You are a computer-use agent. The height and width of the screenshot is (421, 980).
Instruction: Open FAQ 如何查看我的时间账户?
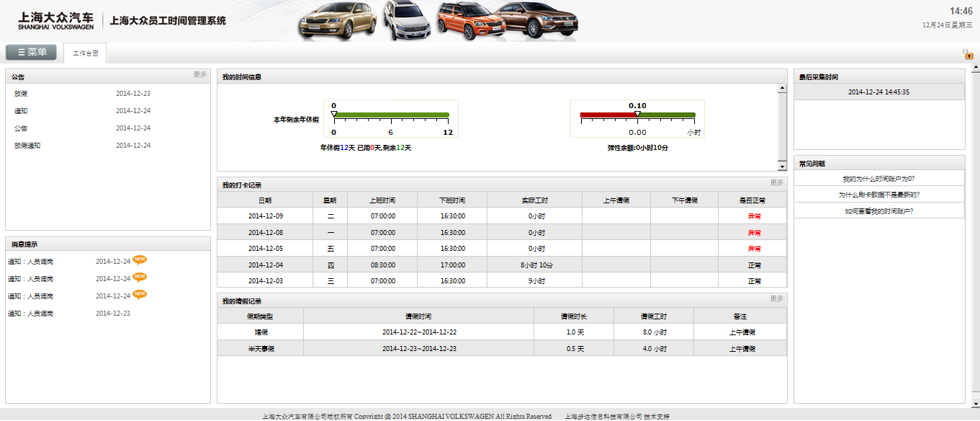pos(878,211)
